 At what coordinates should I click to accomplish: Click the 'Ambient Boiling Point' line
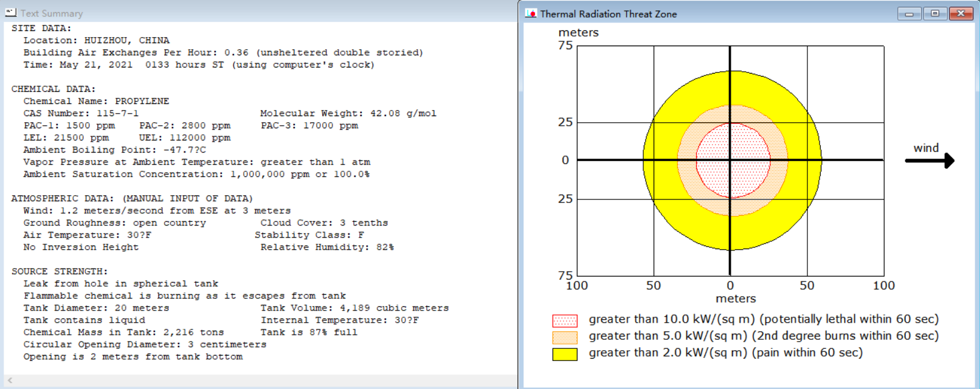coord(115,150)
